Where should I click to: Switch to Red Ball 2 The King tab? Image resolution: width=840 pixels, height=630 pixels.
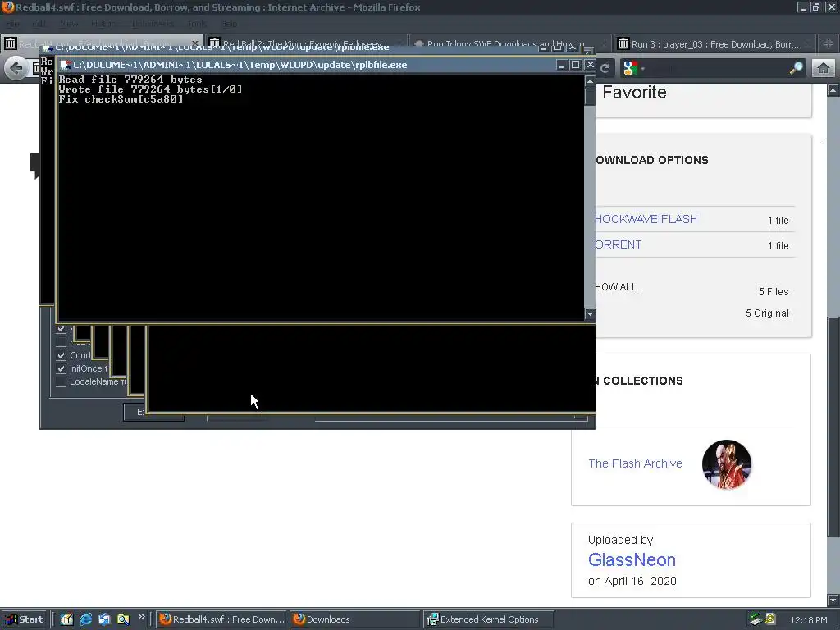click(305, 43)
